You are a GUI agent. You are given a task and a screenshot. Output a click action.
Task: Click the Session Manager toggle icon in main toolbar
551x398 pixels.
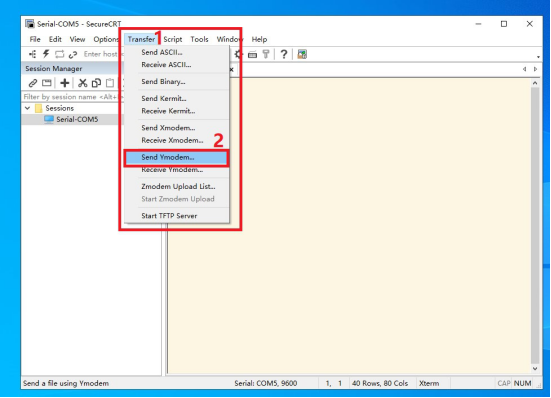click(x=33, y=54)
